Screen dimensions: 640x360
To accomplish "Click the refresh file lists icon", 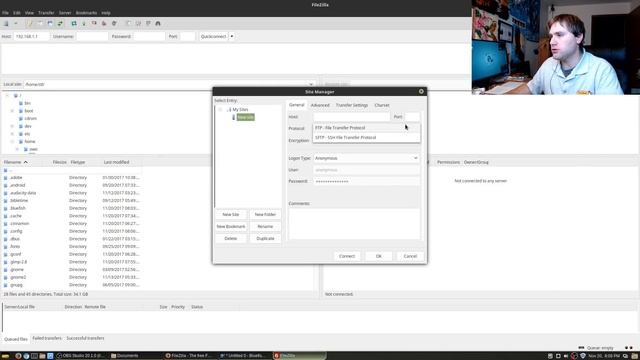I will click(x=74, y=23).
